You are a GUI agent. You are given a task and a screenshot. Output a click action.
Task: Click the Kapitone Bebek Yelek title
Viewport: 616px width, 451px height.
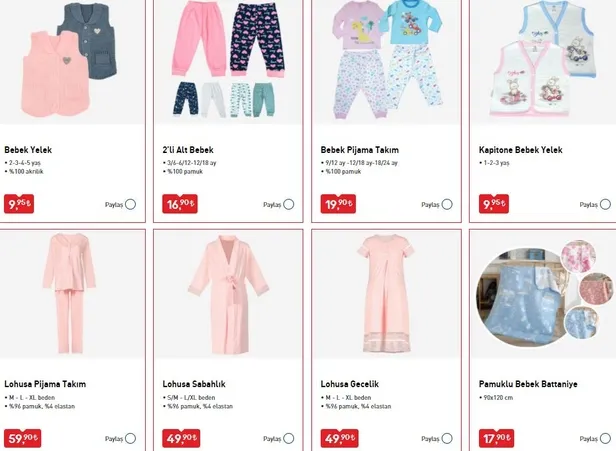[x=521, y=150]
